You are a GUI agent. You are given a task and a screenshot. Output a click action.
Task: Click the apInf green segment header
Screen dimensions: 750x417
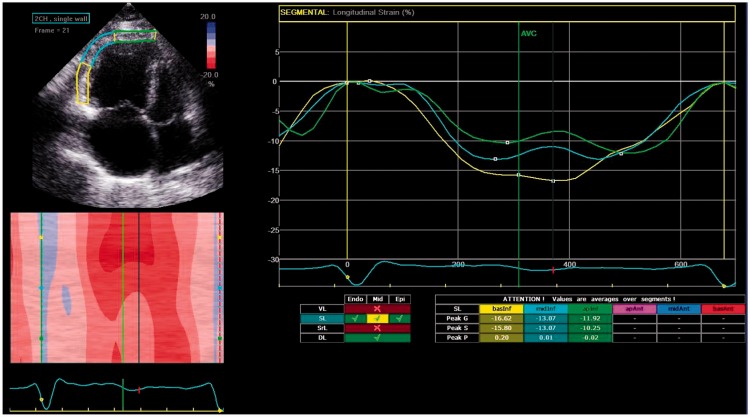590,309
